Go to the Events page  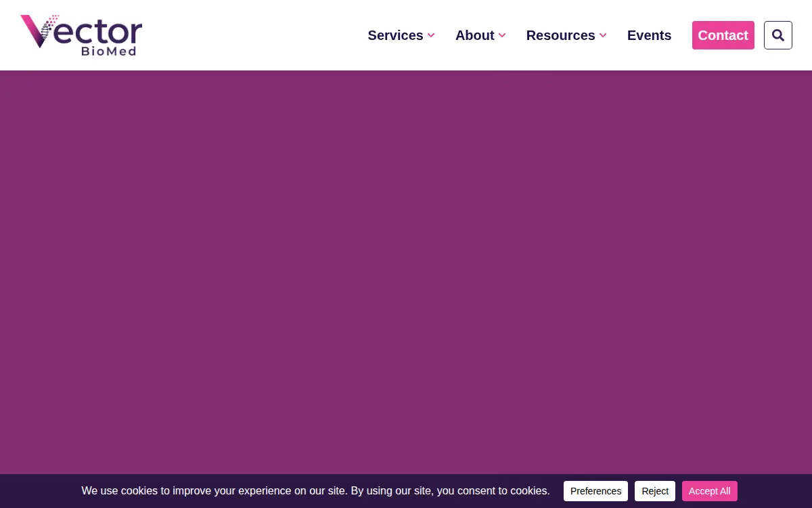pos(650,35)
